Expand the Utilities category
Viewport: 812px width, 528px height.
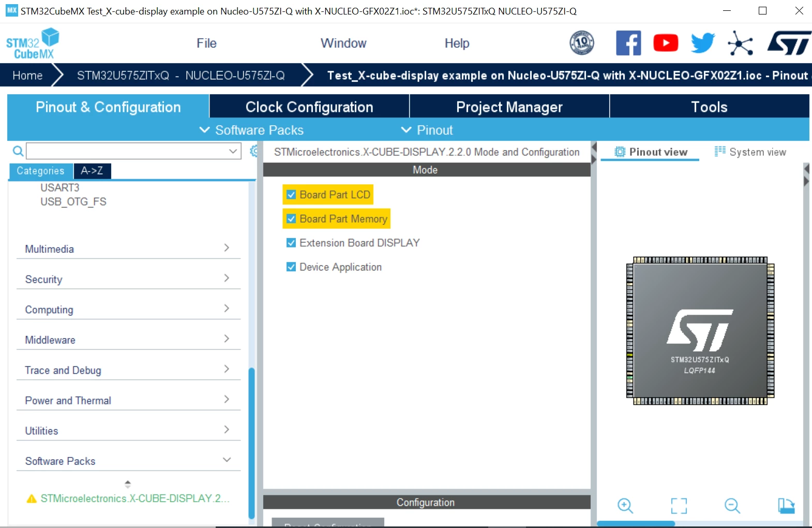point(129,431)
